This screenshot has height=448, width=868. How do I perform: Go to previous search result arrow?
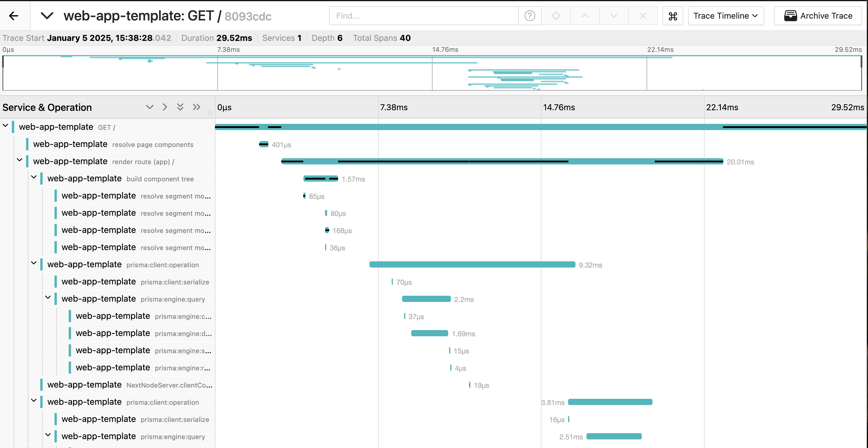pos(585,16)
